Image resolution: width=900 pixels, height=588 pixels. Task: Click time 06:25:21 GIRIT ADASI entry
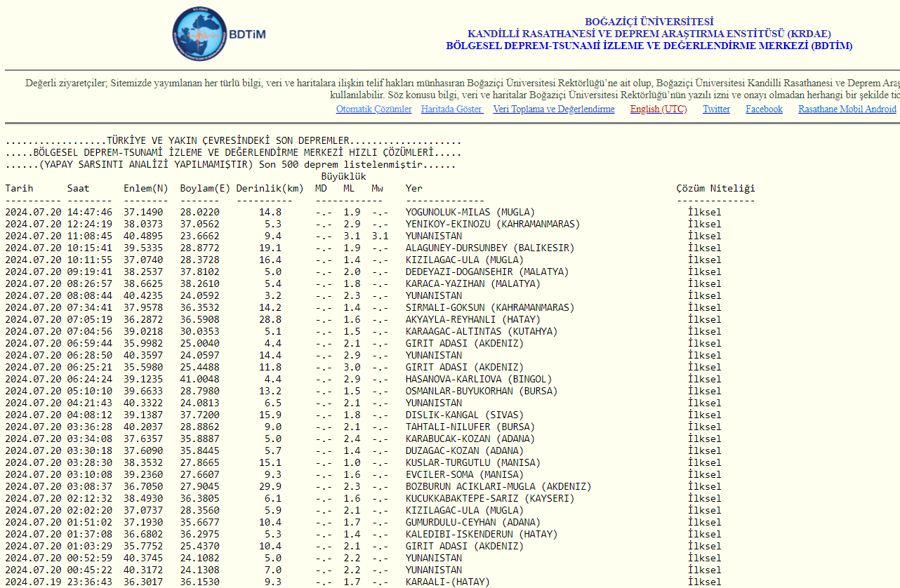[x=90, y=367]
